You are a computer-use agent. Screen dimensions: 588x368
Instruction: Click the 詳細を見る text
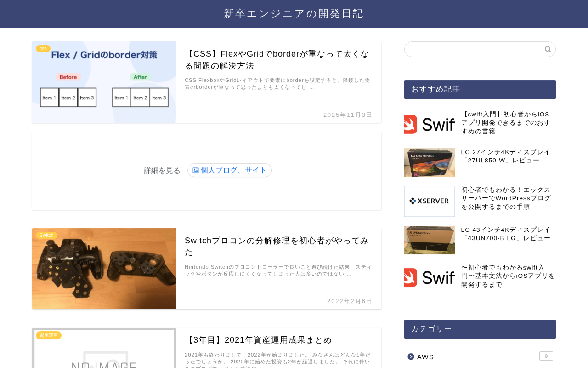pos(162,171)
